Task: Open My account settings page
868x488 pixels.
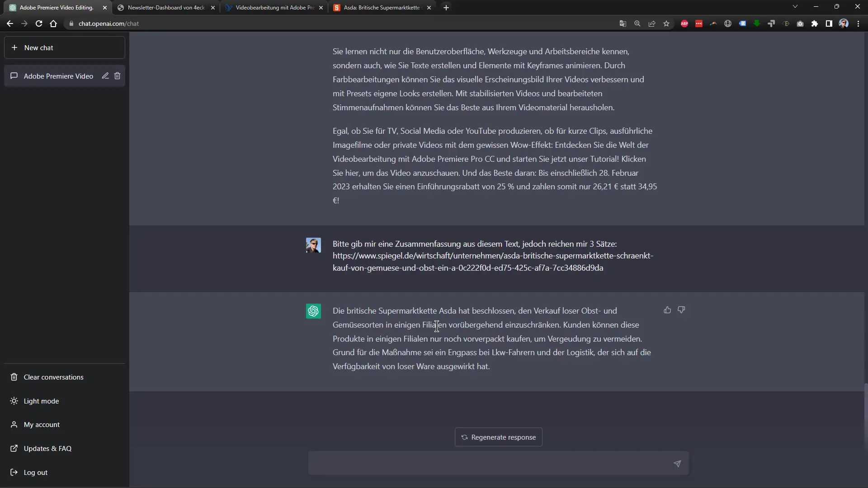Action: [x=42, y=424]
